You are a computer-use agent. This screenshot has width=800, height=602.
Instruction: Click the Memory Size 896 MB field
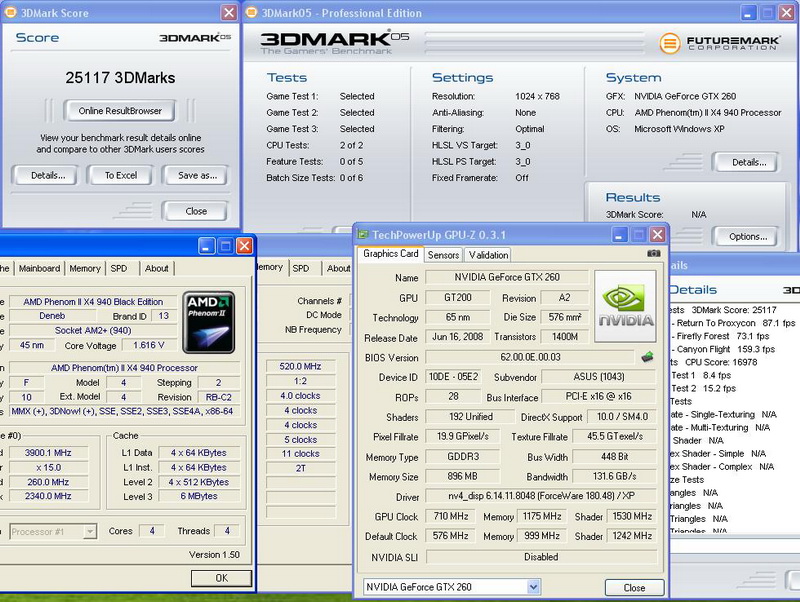462,476
